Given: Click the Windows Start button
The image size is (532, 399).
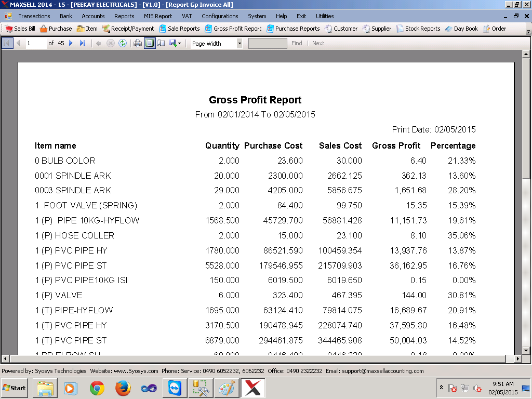Looking at the screenshot, I should [x=14, y=388].
